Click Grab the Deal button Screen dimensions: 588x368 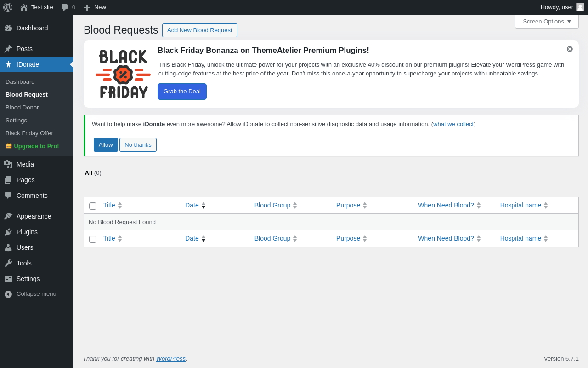(182, 92)
